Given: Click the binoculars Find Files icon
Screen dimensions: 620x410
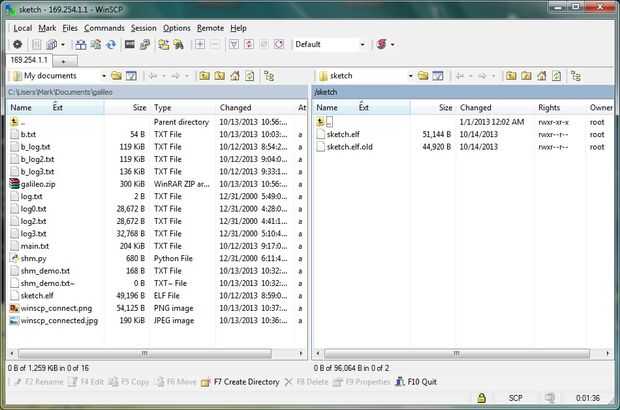Looking at the screenshot, I should point(179,44).
